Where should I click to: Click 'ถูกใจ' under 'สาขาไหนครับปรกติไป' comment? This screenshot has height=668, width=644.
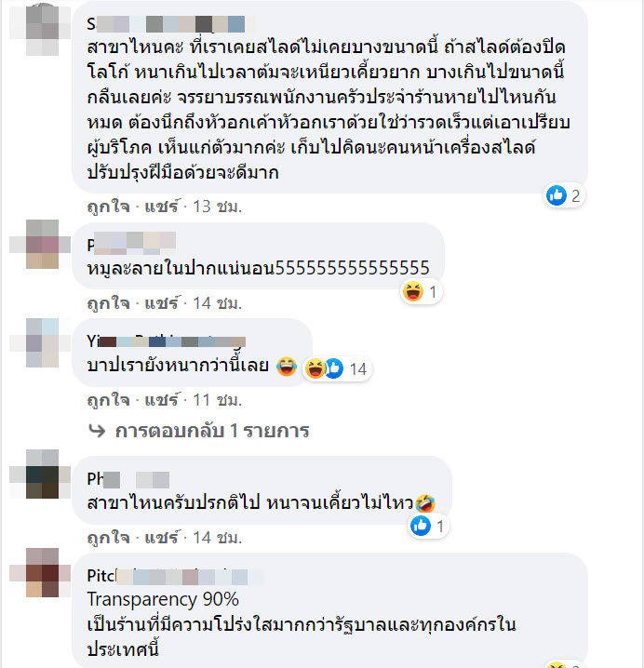pos(108,538)
